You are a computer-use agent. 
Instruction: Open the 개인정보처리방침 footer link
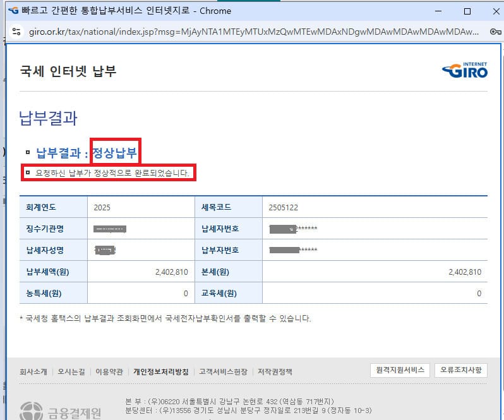[161, 372]
